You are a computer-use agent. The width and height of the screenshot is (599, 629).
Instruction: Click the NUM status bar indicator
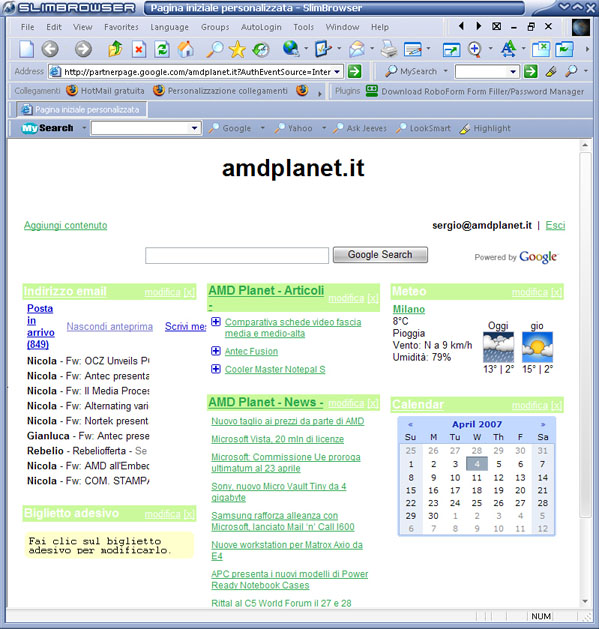click(x=541, y=616)
